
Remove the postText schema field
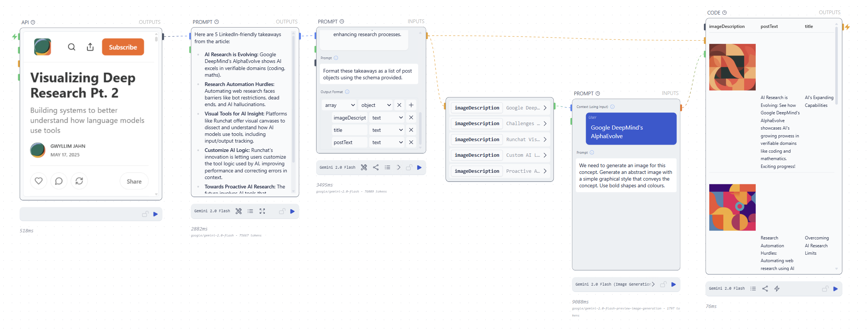click(411, 142)
